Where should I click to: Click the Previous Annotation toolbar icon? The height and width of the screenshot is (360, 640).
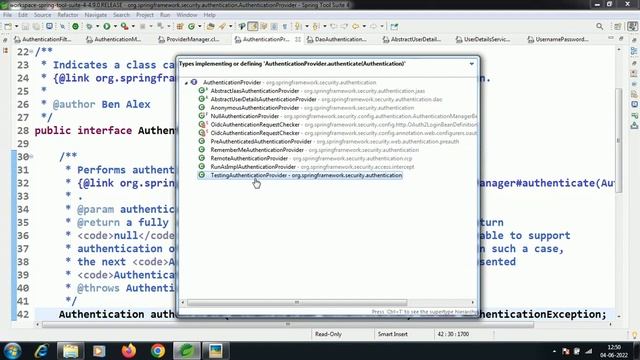click(316, 27)
